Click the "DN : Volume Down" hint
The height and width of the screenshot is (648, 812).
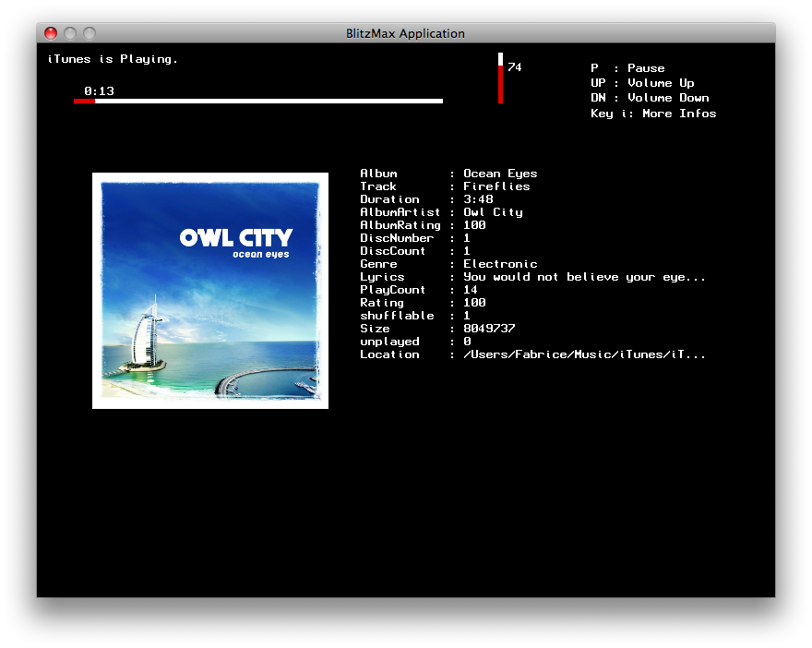tap(650, 98)
